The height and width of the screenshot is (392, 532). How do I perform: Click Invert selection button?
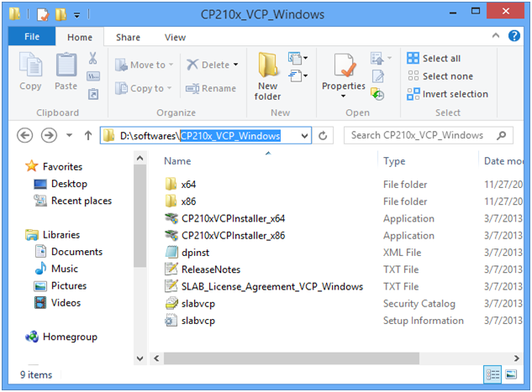[x=447, y=94]
